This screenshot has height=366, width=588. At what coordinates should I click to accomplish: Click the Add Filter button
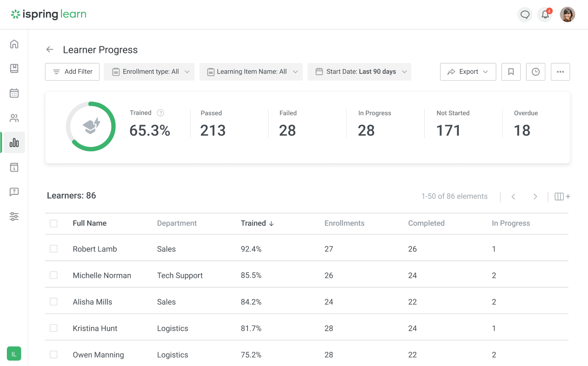[x=72, y=72]
